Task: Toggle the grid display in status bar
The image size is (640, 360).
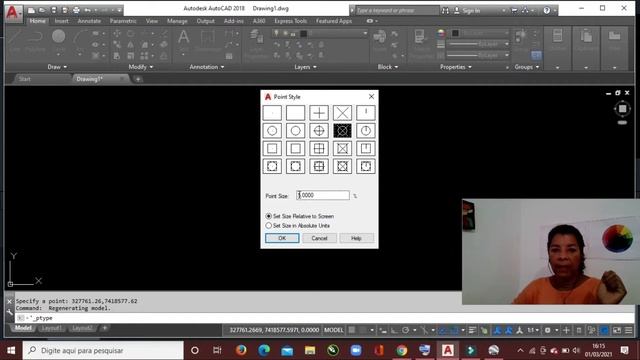Action: 352,330
